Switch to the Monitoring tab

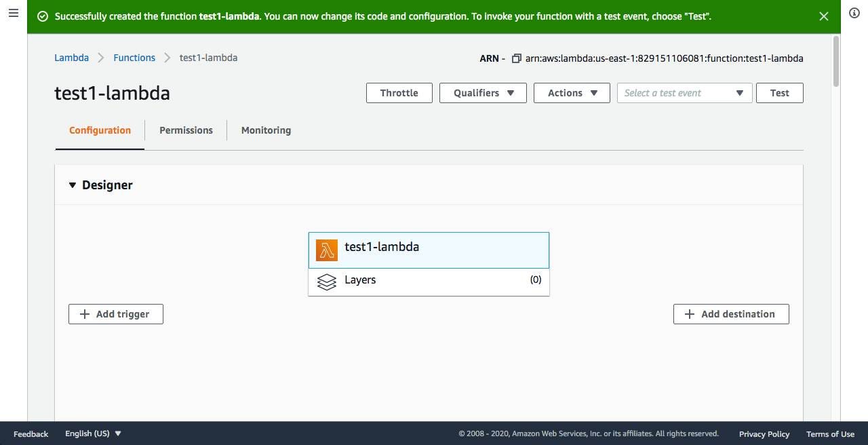[266, 130]
